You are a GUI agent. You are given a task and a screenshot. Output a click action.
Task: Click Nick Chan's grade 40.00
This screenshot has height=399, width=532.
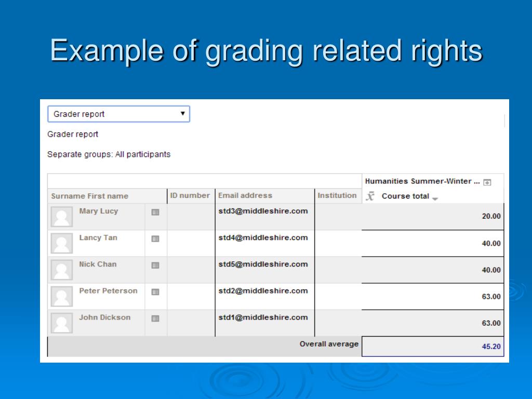coord(491,270)
